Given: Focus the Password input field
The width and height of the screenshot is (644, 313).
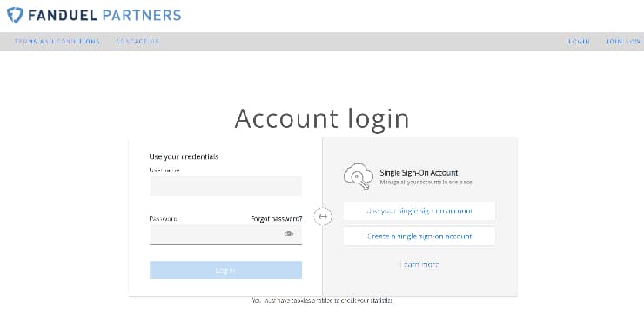Looking at the screenshot, I should [x=225, y=235].
